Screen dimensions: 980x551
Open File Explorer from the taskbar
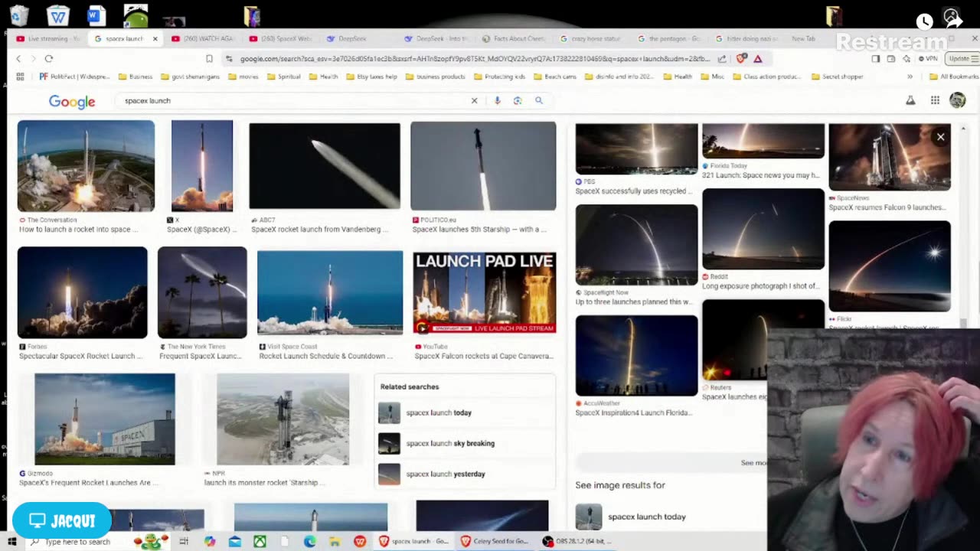[x=335, y=542]
